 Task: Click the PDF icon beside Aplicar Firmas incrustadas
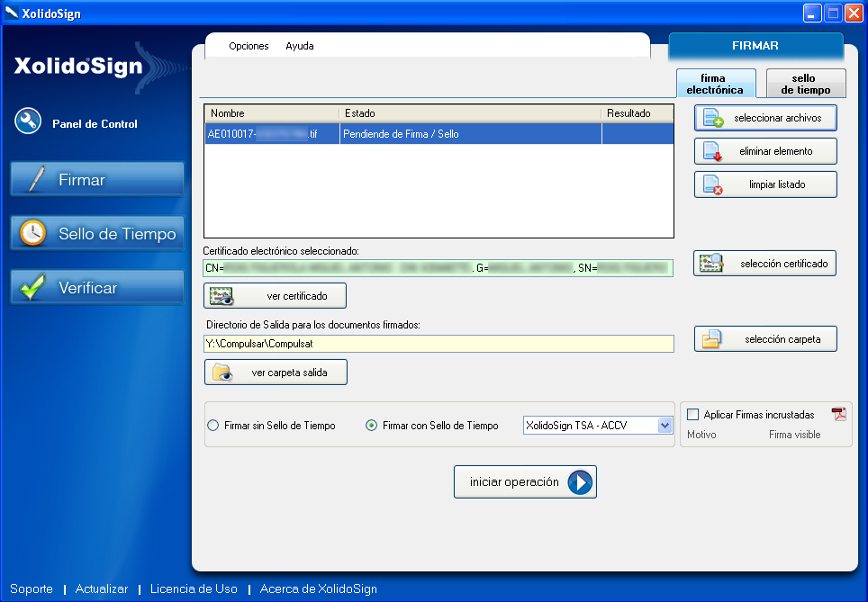838,414
